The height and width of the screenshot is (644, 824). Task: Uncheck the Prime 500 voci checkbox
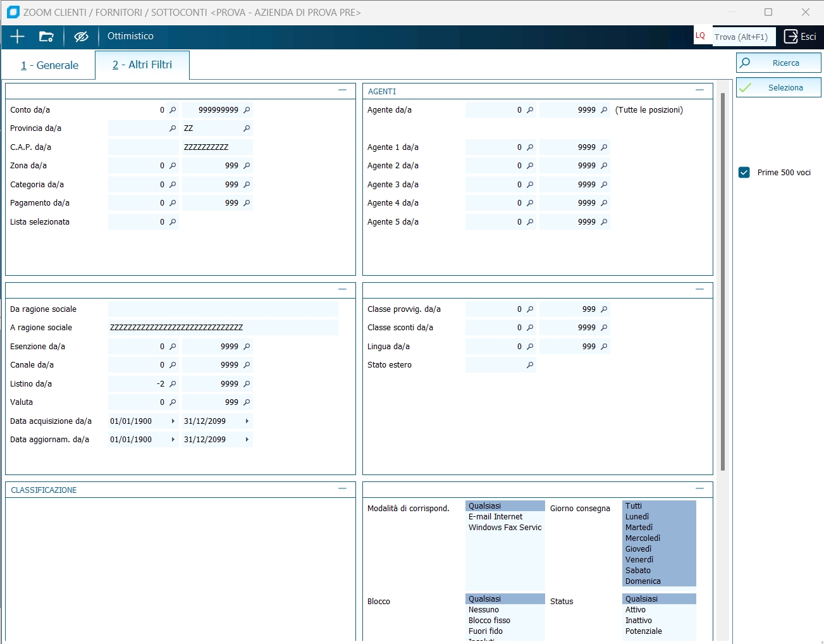(x=744, y=173)
